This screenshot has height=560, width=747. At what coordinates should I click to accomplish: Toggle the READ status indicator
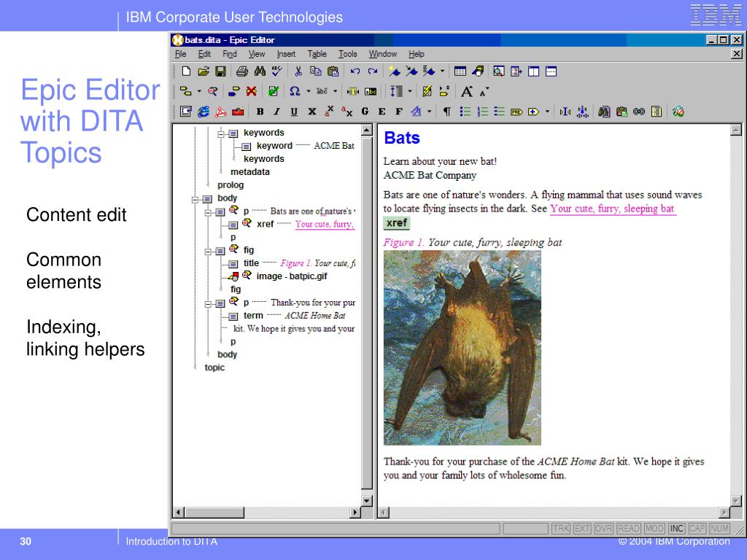tap(628, 529)
